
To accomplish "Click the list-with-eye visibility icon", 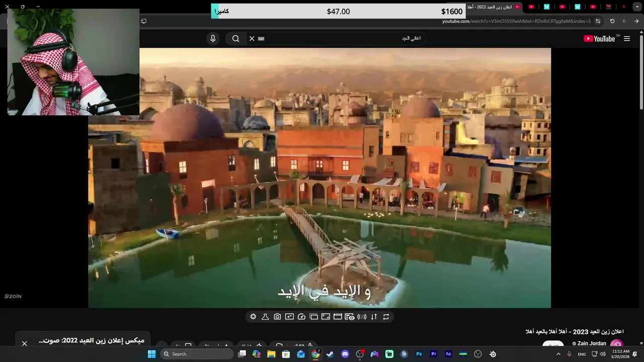I will (x=350, y=317).
